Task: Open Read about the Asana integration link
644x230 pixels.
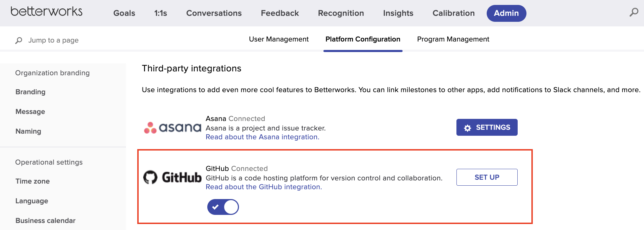Action: (263, 137)
